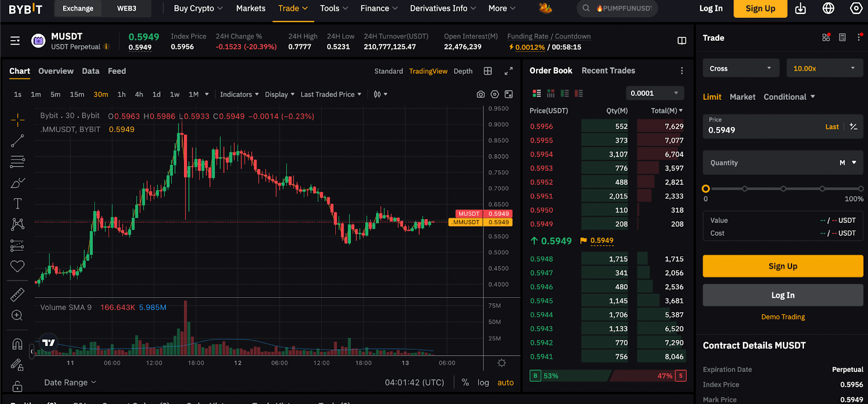
Task: Open the trading pair list hamburger menu
Action: point(15,41)
